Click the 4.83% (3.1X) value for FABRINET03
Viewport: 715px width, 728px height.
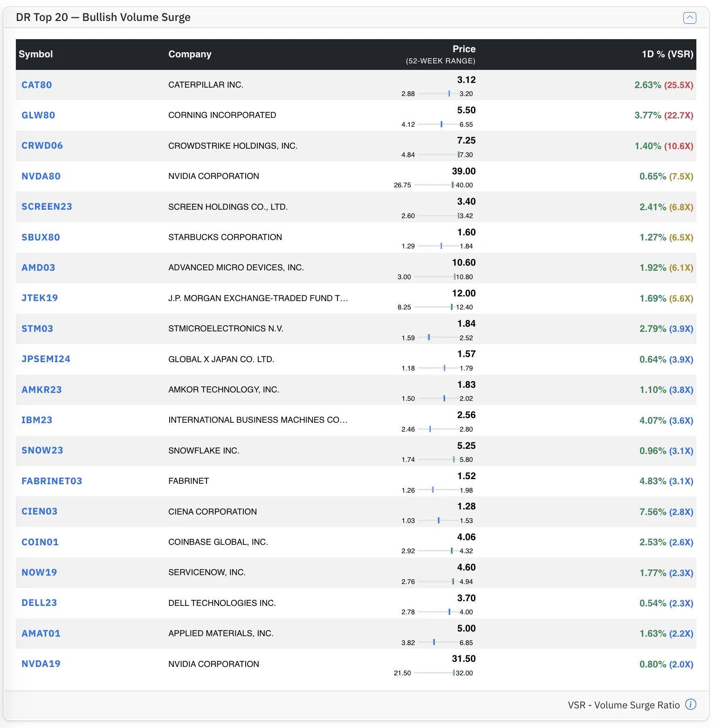[667, 481]
